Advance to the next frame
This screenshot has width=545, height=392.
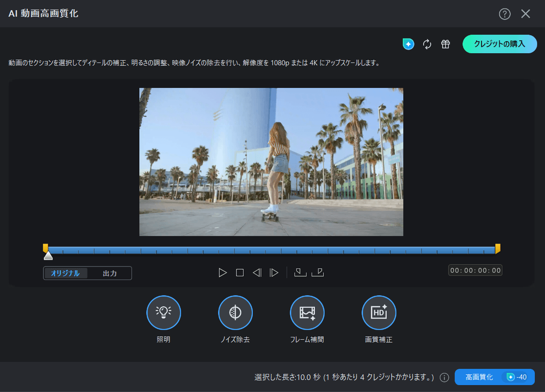[274, 273]
